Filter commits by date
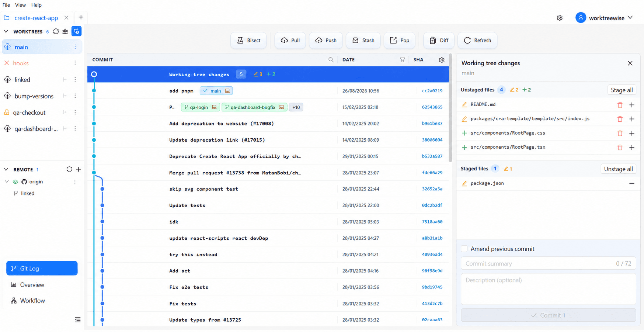 coord(403,60)
